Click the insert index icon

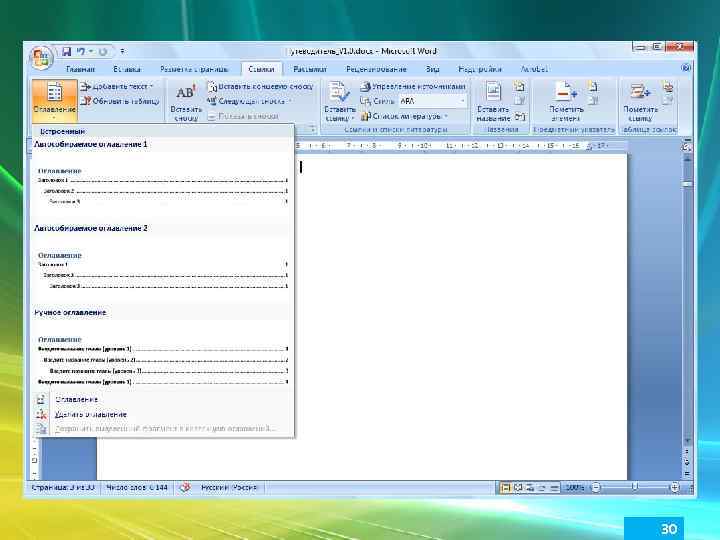(x=593, y=86)
